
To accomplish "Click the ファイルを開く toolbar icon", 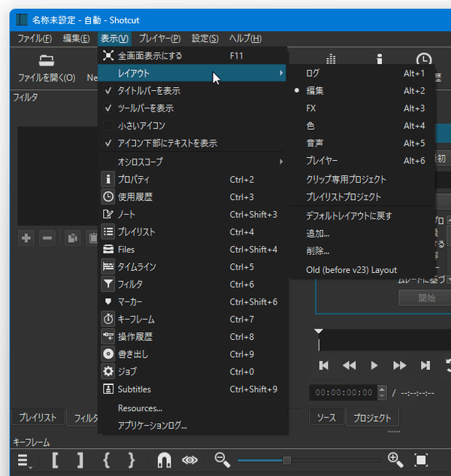I will pyautogui.click(x=47, y=61).
